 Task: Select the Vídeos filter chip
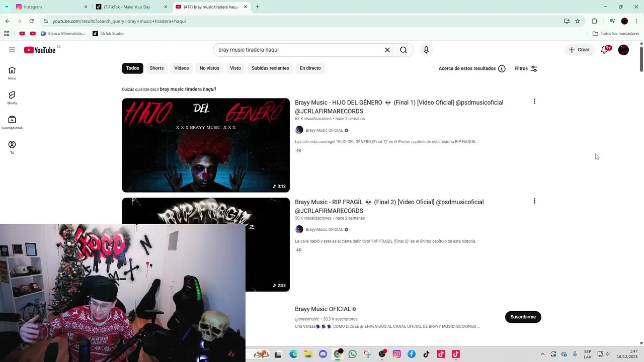[x=182, y=68]
